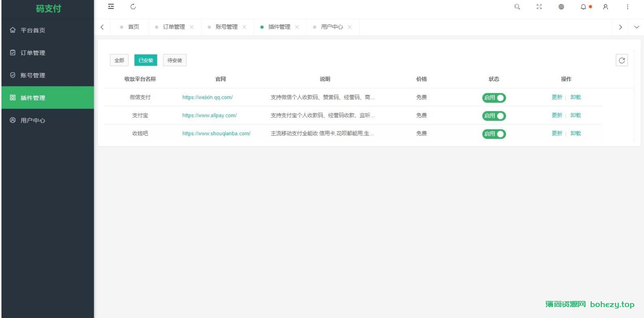Viewport: 644px width, 318px height.
Task: Open the https://www.shouqianba.com/ link
Action: (x=216, y=133)
